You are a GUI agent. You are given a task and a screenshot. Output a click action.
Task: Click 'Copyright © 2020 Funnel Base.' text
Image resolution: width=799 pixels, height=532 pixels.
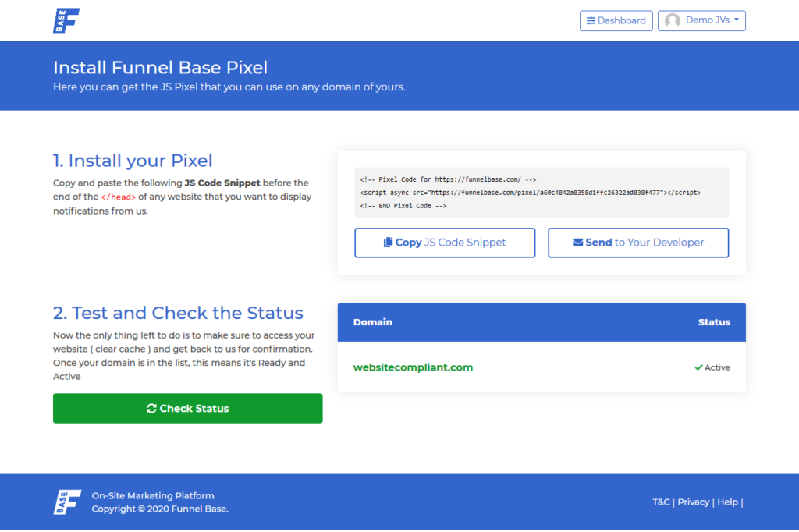click(160, 509)
